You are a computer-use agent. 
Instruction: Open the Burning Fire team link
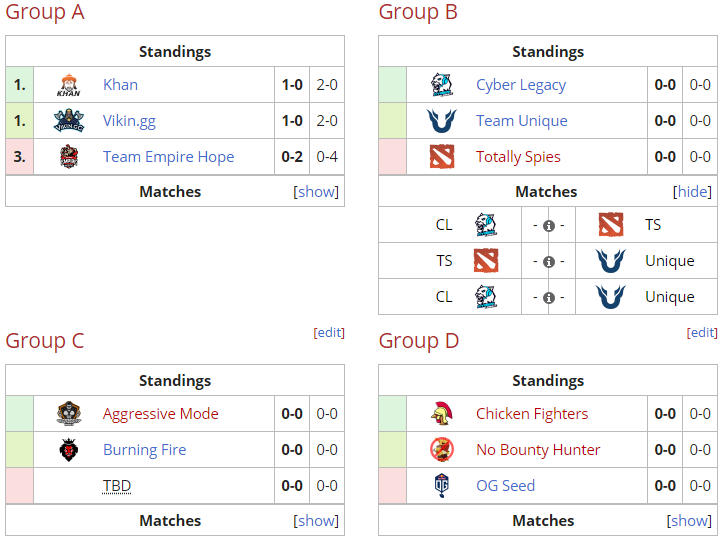tap(144, 450)
